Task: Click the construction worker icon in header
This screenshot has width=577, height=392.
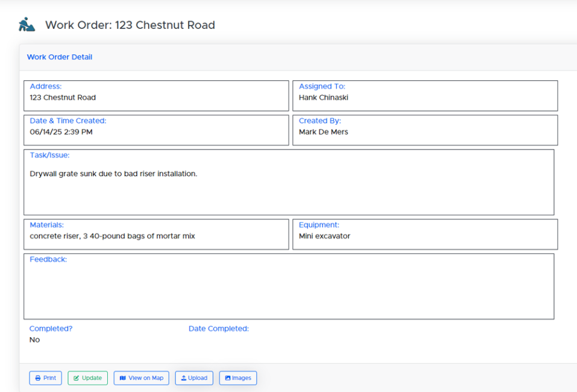Action: [x=27, y=25]
